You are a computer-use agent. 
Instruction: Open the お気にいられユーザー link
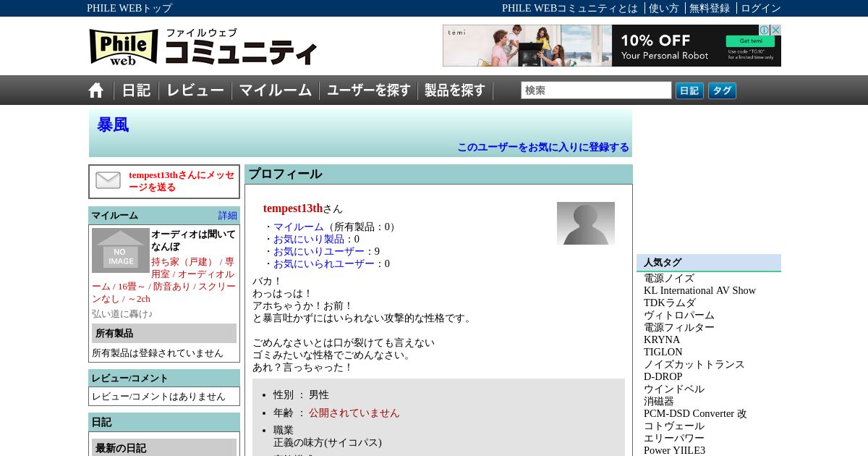click(x=324, y=263)
